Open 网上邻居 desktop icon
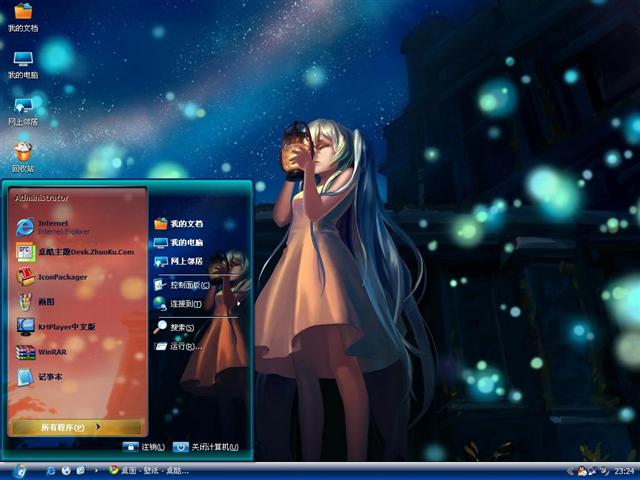This screenshot has width=640, height=480. (22, 110)
